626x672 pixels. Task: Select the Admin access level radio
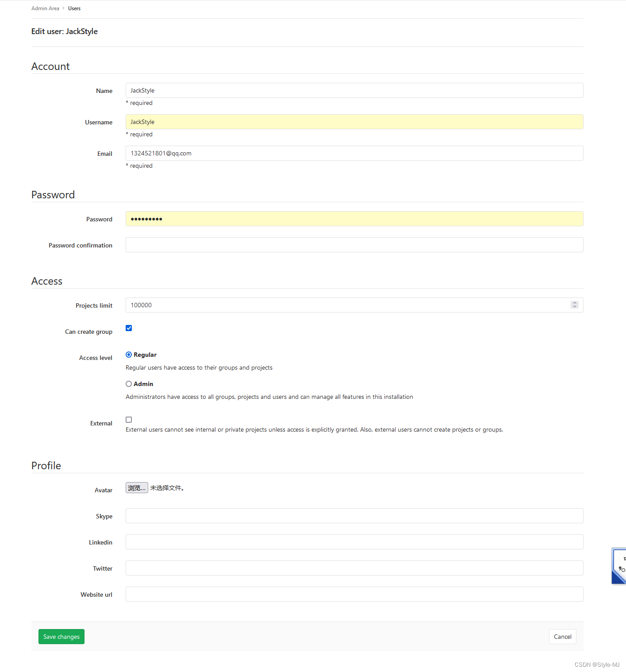tap(129, 384)
